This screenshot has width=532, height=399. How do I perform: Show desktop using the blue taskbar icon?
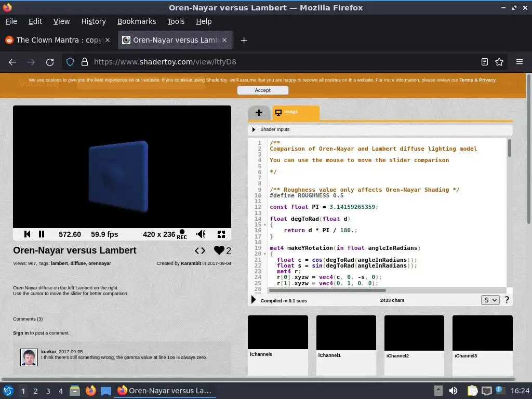pyautogui.click(x=106, y=391)
